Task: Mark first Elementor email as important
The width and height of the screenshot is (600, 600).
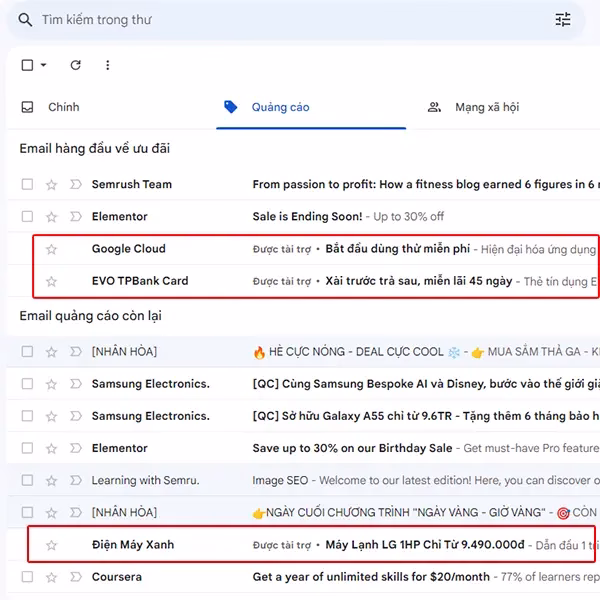Action: 75,217
